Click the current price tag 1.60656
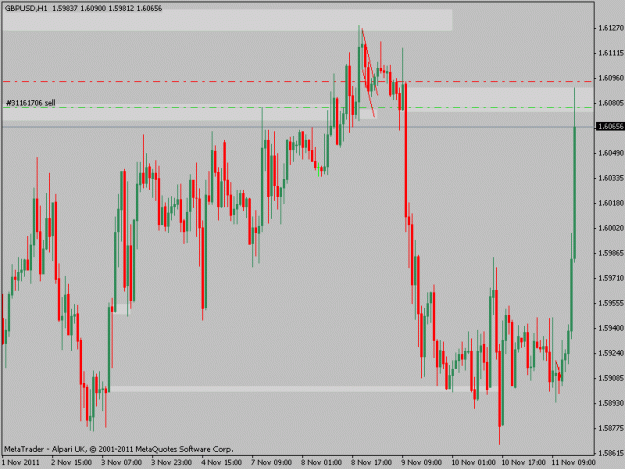Image resolution: width=625 pixels, height=469 pixels. tap(610, 127)
